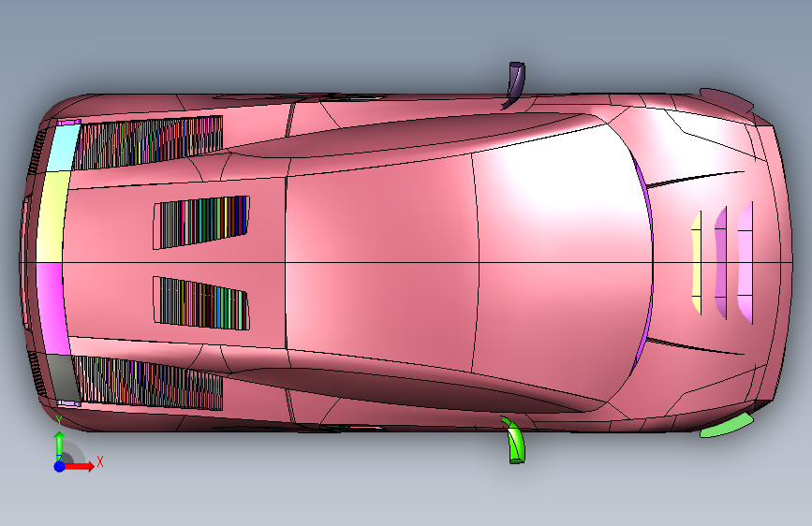Click the red X axis arrow of the triad
812x526 pixels.
pos(79,466)
